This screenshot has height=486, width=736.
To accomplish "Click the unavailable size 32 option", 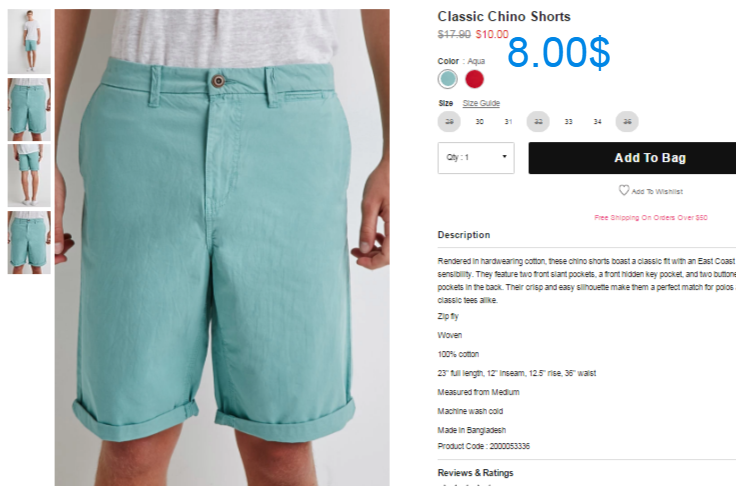I will [538, 122].
